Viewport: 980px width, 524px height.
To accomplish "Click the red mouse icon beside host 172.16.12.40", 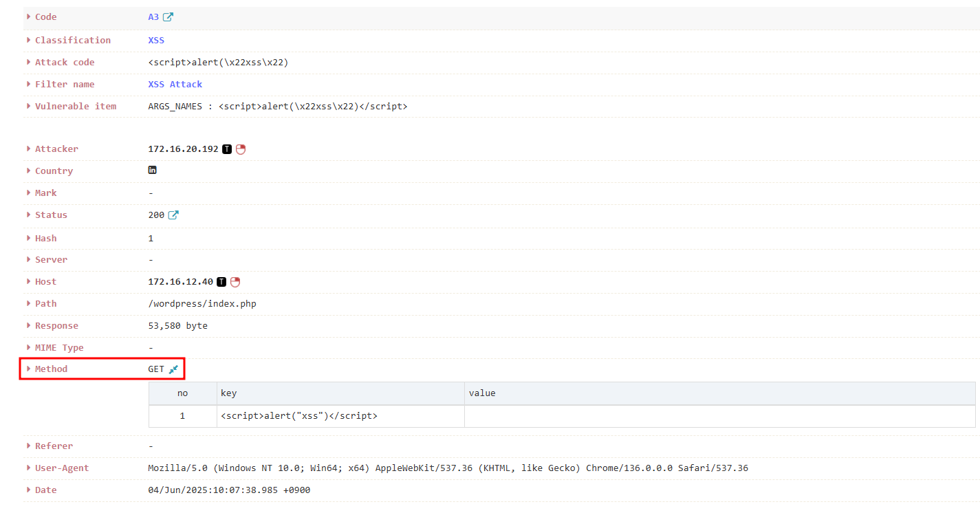I will [235, 282].
